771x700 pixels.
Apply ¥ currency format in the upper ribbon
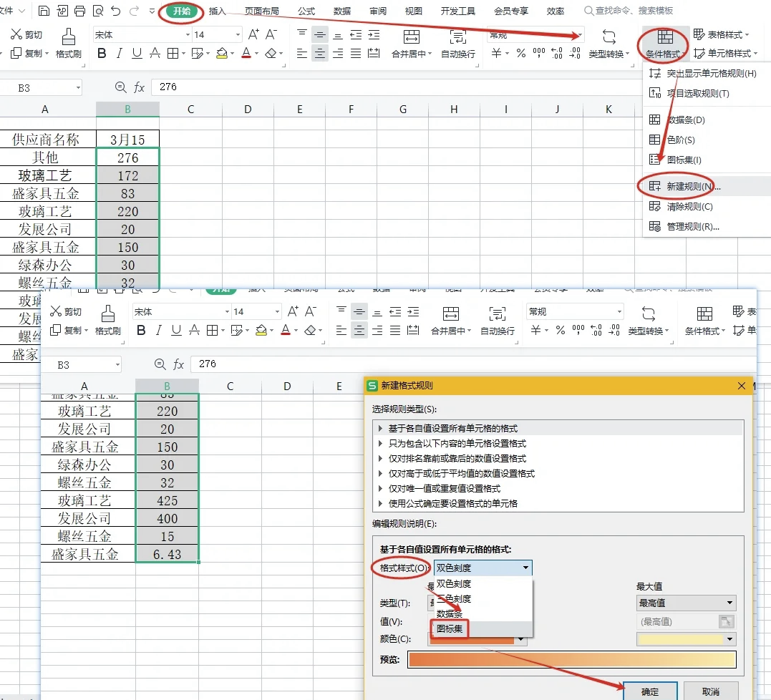[496, 52]
